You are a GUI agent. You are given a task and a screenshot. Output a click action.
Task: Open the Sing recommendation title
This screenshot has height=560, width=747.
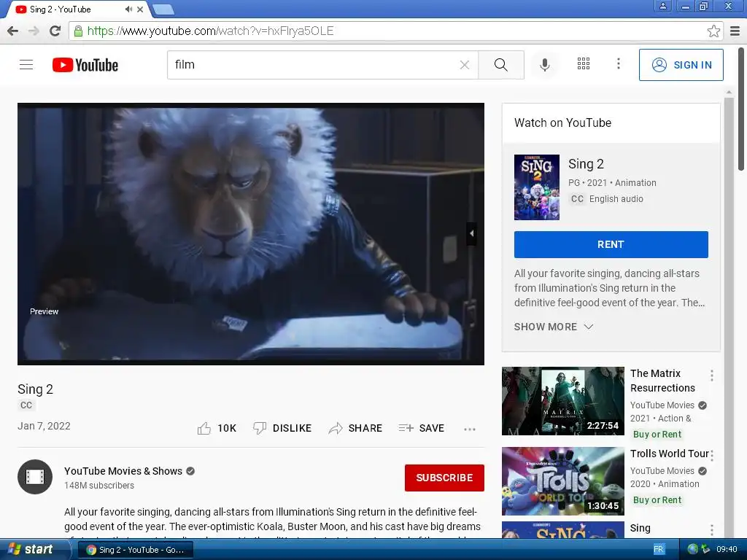coord(640,528)
